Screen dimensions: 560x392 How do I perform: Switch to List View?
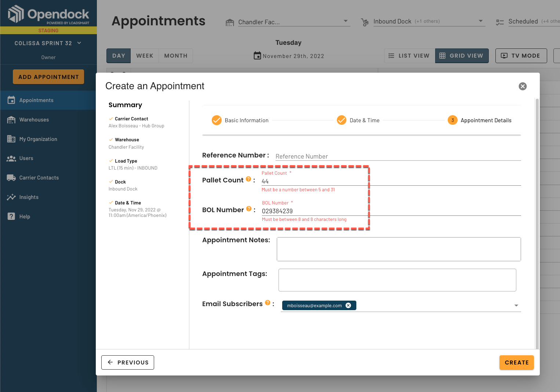pyautogui.click(x=410, y=56)
